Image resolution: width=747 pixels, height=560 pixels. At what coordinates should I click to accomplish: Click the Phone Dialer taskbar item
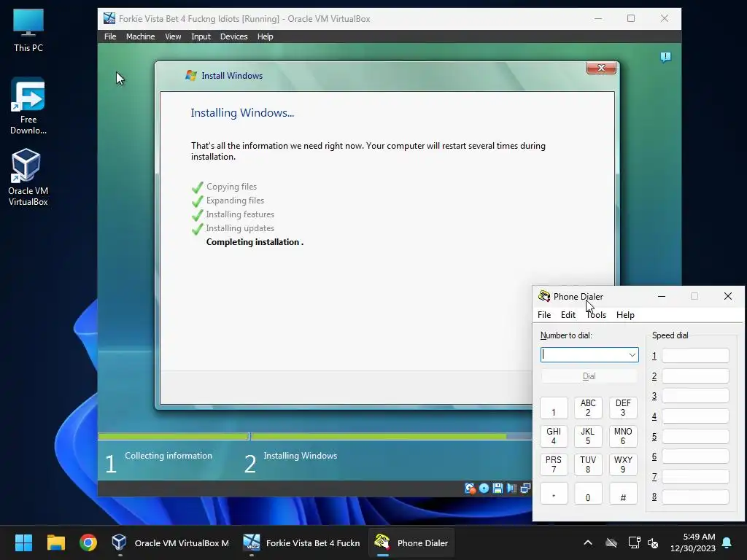(x=411, y=542)
